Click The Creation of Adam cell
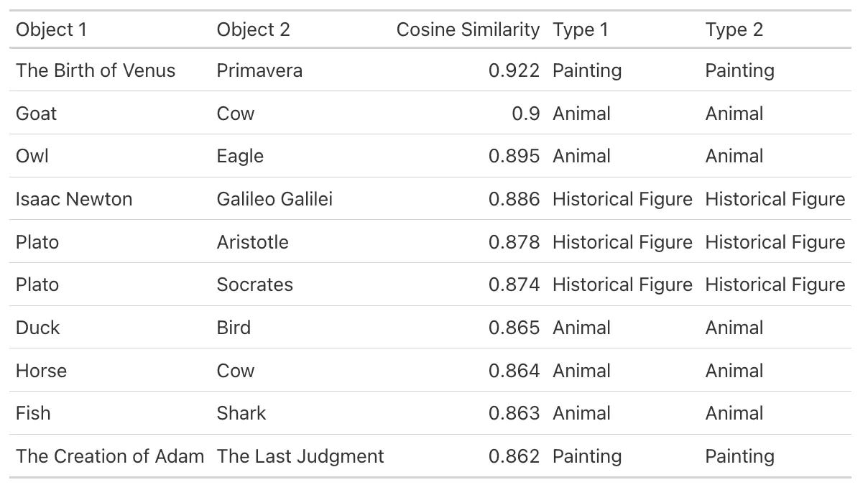Screen dimensions: 868x490 point(110,456)
